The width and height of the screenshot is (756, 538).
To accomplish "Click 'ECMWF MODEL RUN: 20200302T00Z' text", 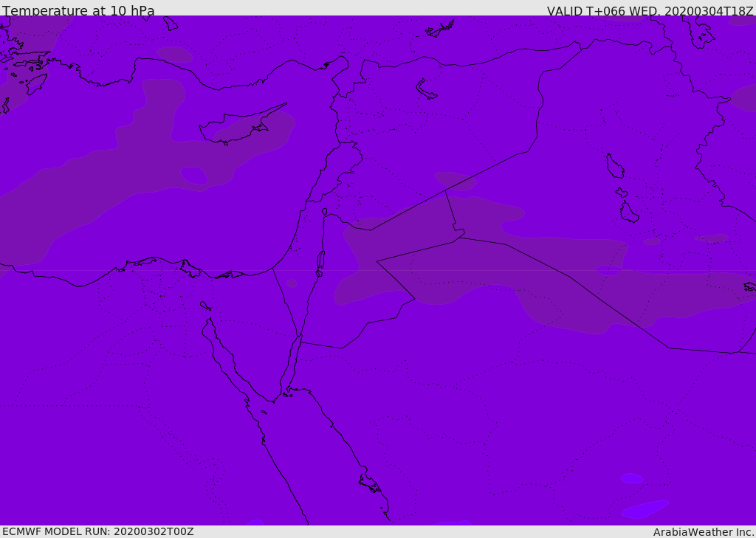I will tap(98, 532).
